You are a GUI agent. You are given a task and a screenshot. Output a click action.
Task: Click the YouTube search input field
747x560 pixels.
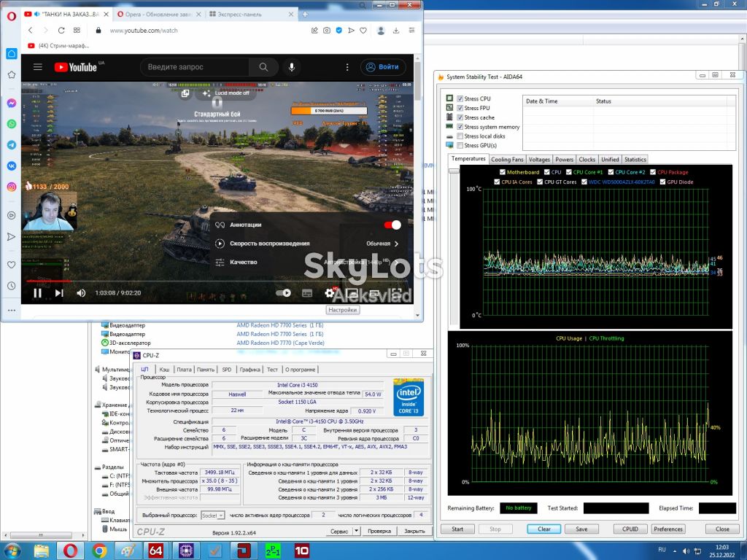[x=194, y=67]
